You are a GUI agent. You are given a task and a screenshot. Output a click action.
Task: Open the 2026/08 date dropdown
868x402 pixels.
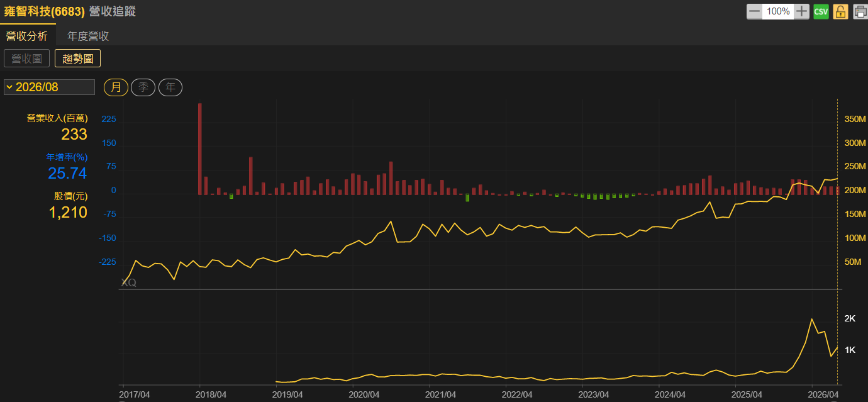(x=49, y=87)
